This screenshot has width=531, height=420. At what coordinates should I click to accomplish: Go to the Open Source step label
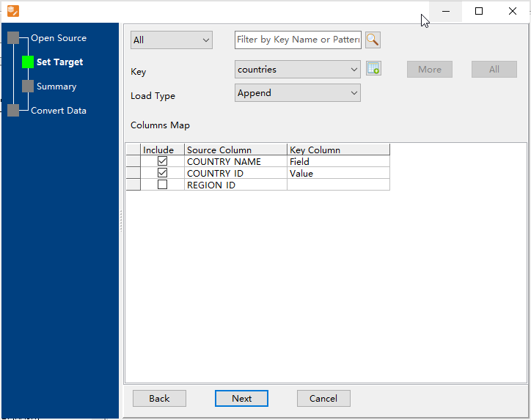(x=59, y=38)
